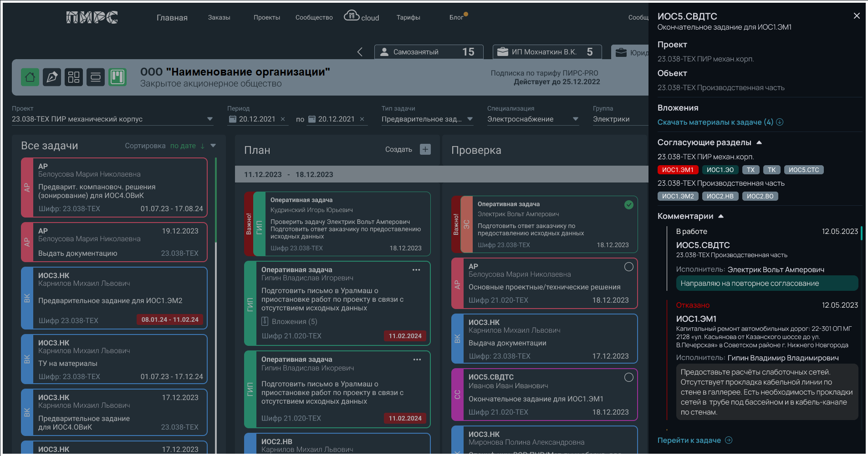Screen dimensions: 868x456
Task: Click calendar icon of start date
Action: point(233,119)
